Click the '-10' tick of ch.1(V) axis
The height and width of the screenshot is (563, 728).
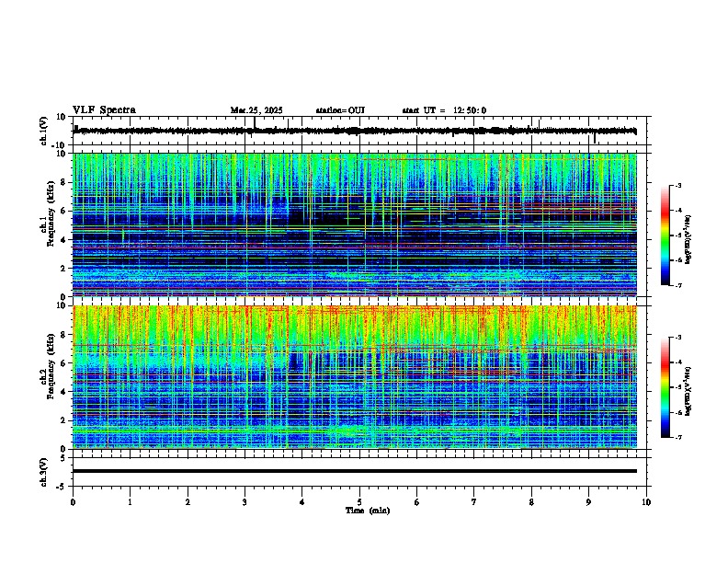(x=60, y=145)
